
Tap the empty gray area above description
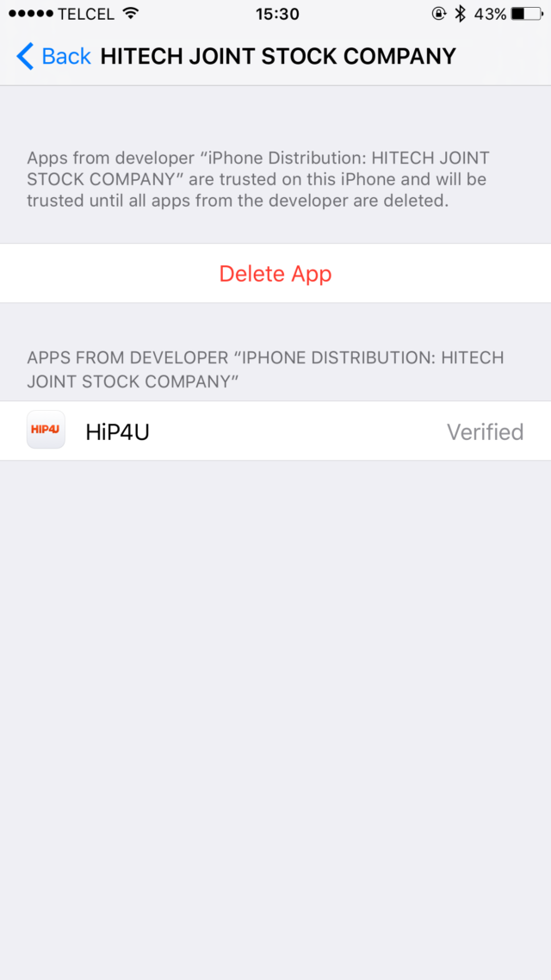point(275,115)
